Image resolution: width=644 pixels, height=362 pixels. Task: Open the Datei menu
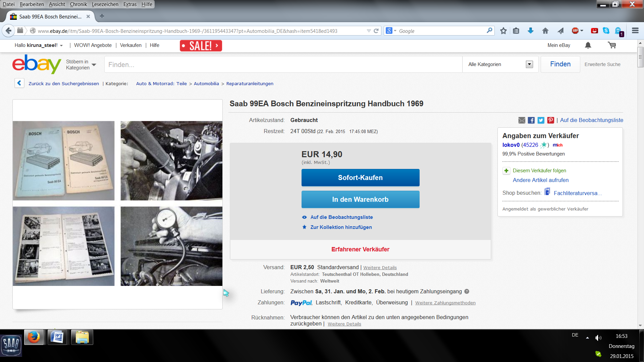8,4
